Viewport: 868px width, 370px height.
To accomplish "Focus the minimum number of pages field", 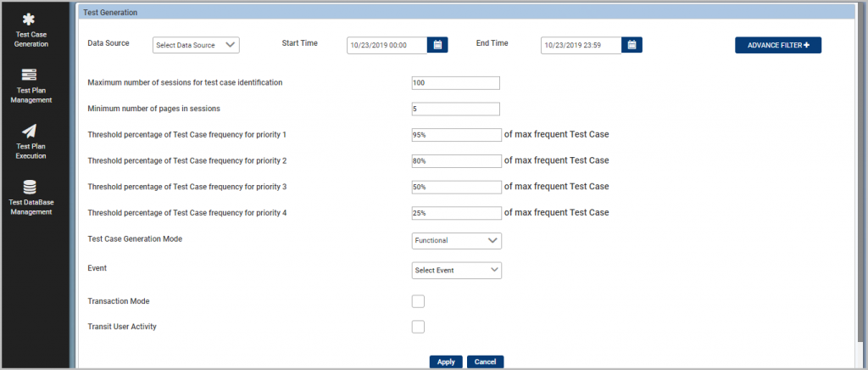I will (x=455, y=109).
